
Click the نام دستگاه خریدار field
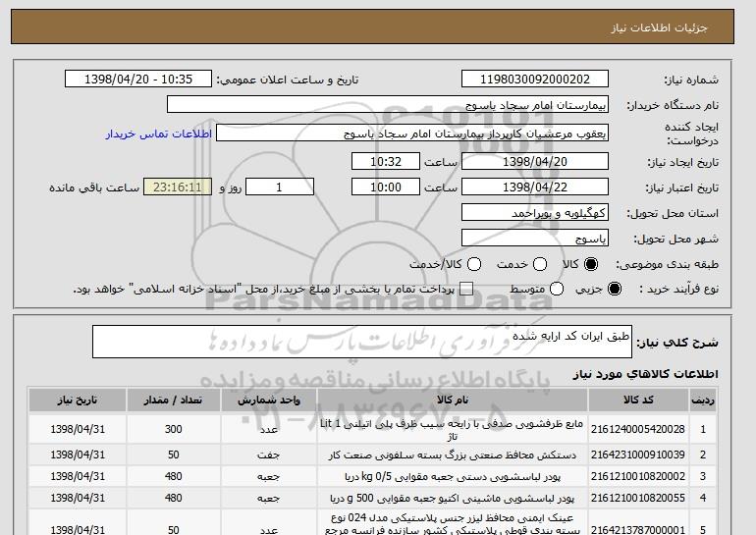388,105
